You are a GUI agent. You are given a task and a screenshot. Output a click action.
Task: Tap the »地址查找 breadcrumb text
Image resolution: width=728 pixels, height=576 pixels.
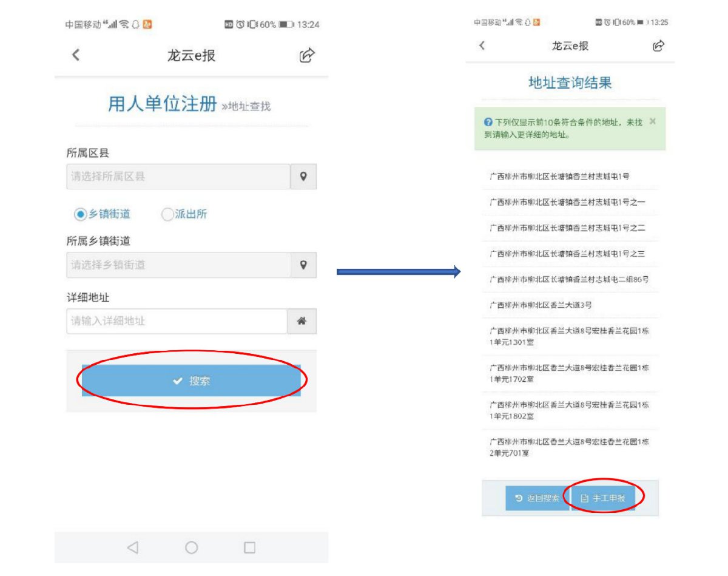(x=246, y=107)
